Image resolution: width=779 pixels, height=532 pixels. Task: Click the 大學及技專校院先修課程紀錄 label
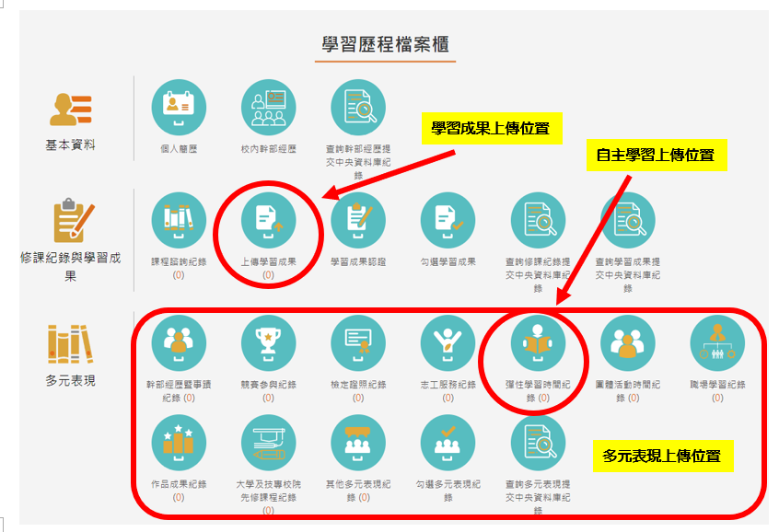[x=268, y=491]
